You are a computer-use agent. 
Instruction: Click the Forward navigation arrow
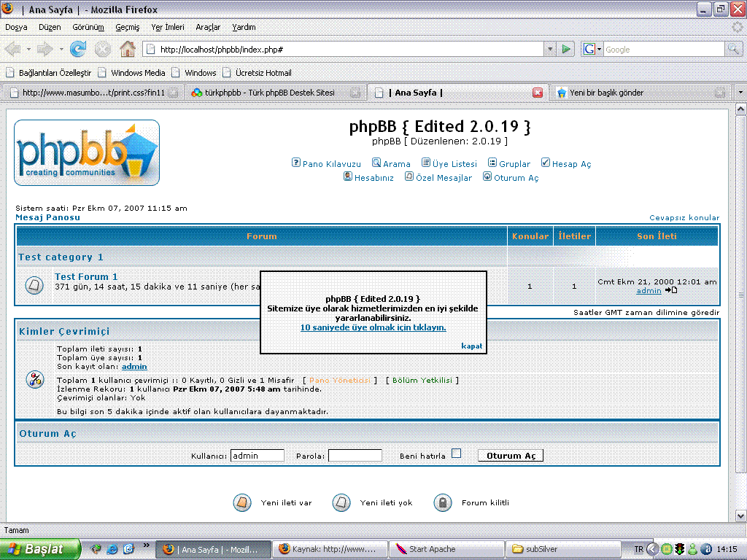pyautogui.click(x=44, y=49)
